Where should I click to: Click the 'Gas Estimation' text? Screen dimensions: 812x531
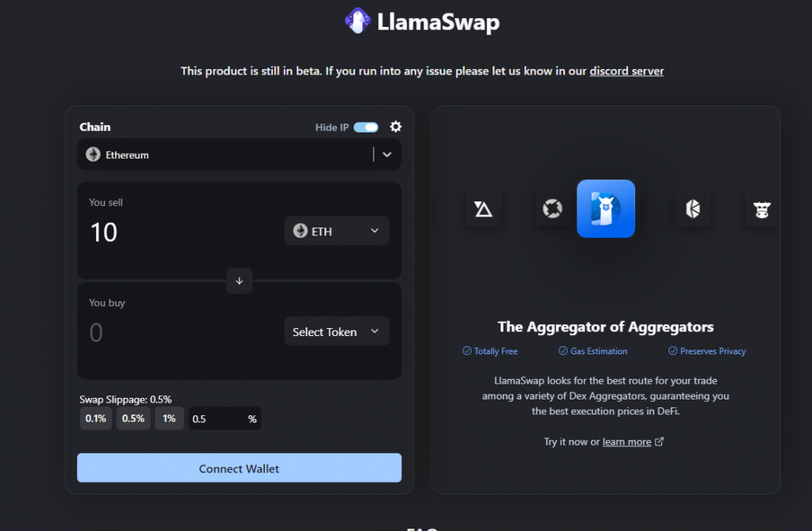(599, 351)
